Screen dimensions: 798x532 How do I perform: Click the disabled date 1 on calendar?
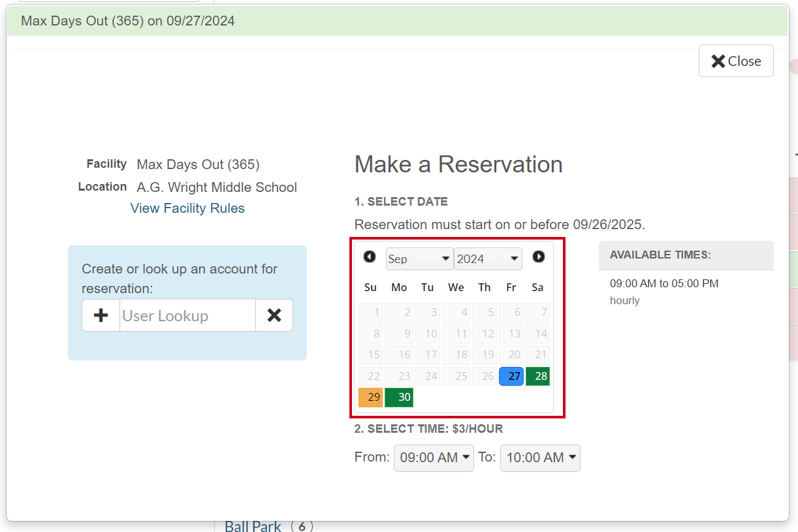click(370, 312)
